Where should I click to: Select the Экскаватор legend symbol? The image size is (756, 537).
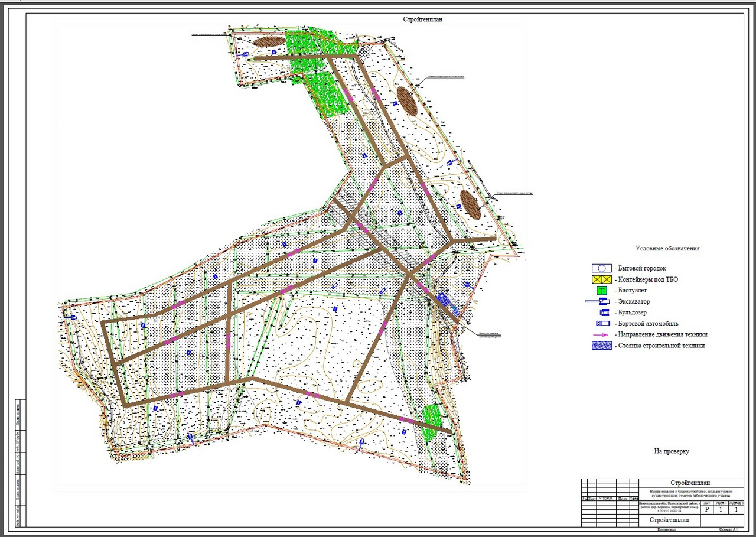(x=597, y=301)
